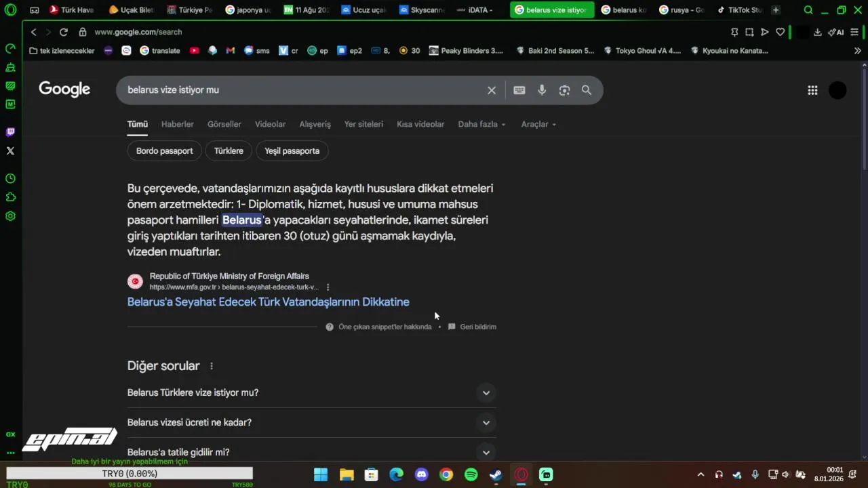Open 'Öne çıkan snippet'ler hakkında' link
This screenshot has height=488, width=868.
coord(384,327)
